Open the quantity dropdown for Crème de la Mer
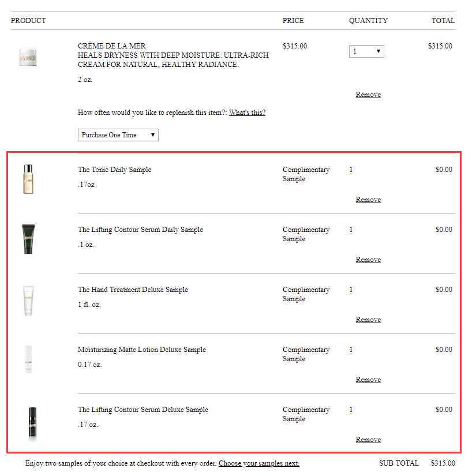472x476 pixels. [366, 51]
